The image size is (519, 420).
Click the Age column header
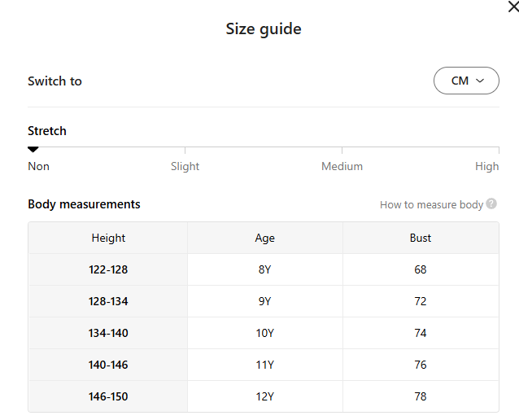coord(264,238)
